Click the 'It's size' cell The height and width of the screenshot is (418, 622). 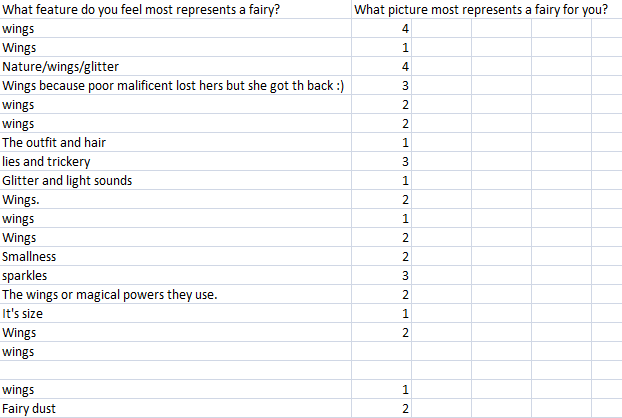pos(175,314)
